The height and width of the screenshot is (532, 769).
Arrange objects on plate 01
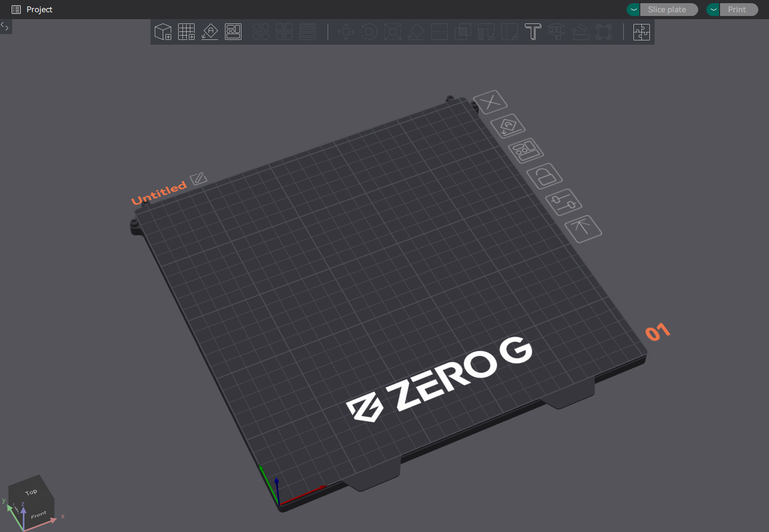point(526,151)
